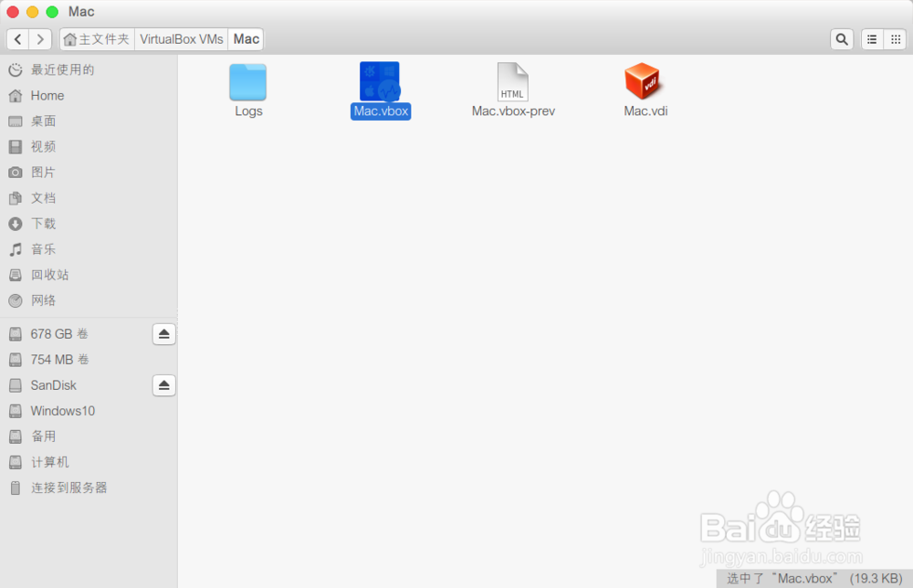
Task: Switch to list view mode
Action: pyautogui.click(x=871, y=39)
